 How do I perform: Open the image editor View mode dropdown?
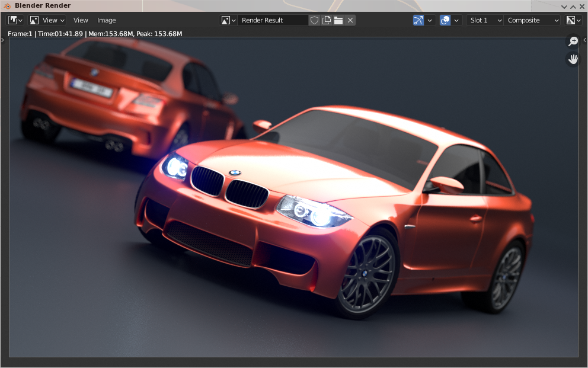coord(47,20)
